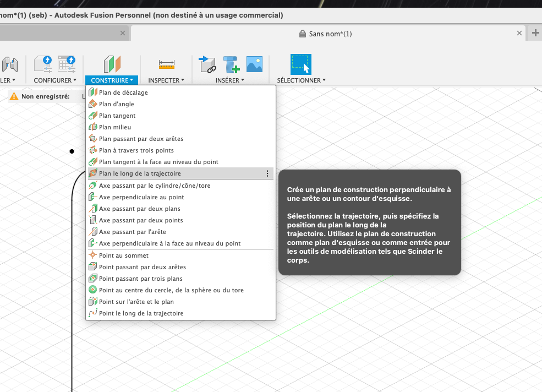Expand the INSÉRER dropdown
This screenshot has width=542, height=392.
(230, 80)
